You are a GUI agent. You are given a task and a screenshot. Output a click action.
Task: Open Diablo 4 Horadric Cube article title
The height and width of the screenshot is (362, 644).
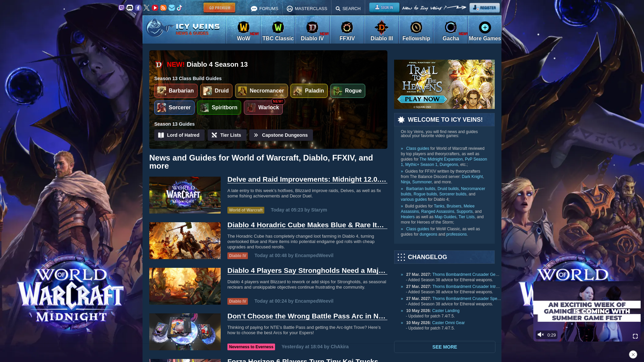pos(307,225)
